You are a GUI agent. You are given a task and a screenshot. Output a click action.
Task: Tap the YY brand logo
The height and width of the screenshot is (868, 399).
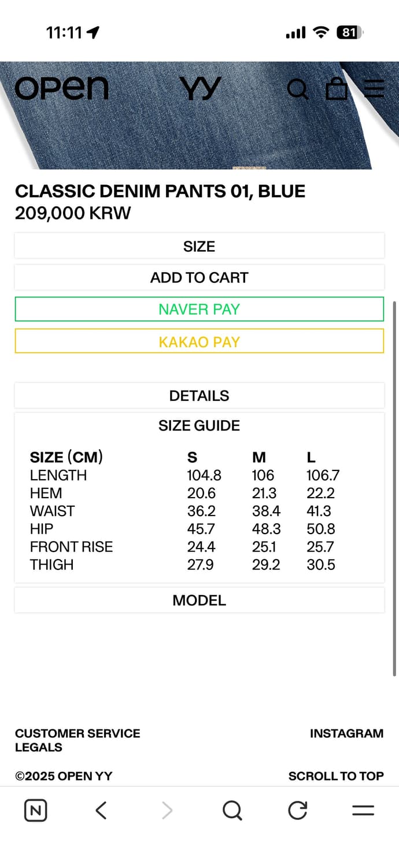point(200,89)
